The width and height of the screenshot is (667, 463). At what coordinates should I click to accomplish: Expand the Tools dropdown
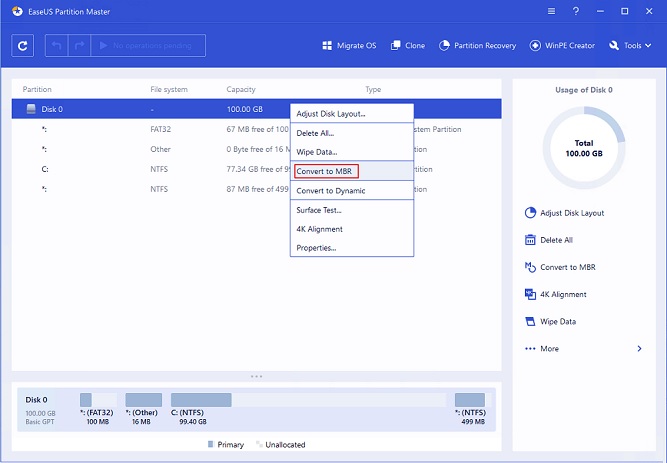[630, 46]
